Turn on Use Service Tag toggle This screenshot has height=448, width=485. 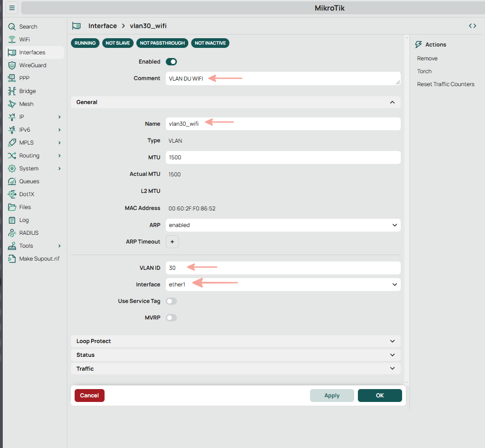tap(171, 301)
